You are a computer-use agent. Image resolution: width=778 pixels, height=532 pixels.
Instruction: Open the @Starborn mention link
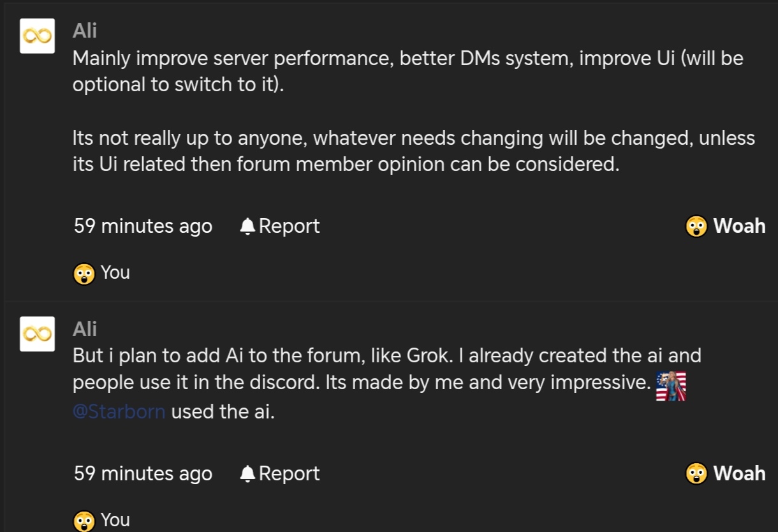119,412
